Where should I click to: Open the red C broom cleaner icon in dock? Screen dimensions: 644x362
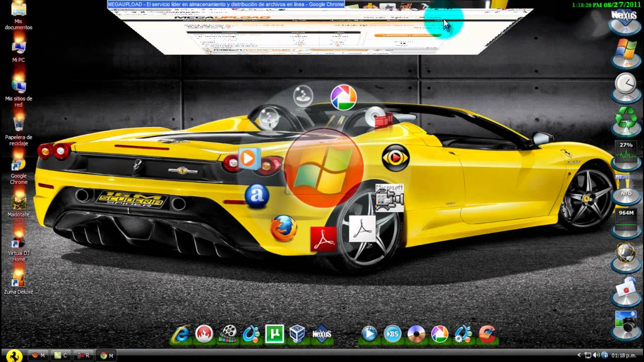click(x=487, y=334)
